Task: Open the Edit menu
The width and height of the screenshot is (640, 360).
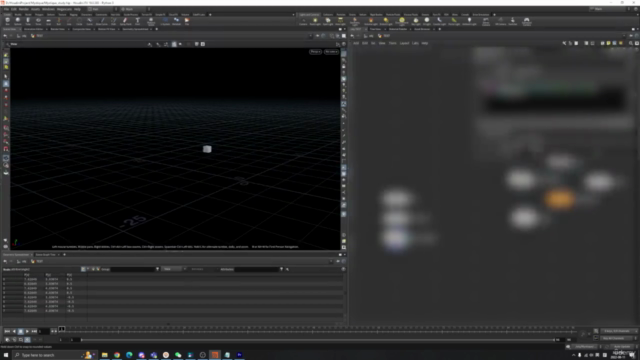Action: [14, 9]
